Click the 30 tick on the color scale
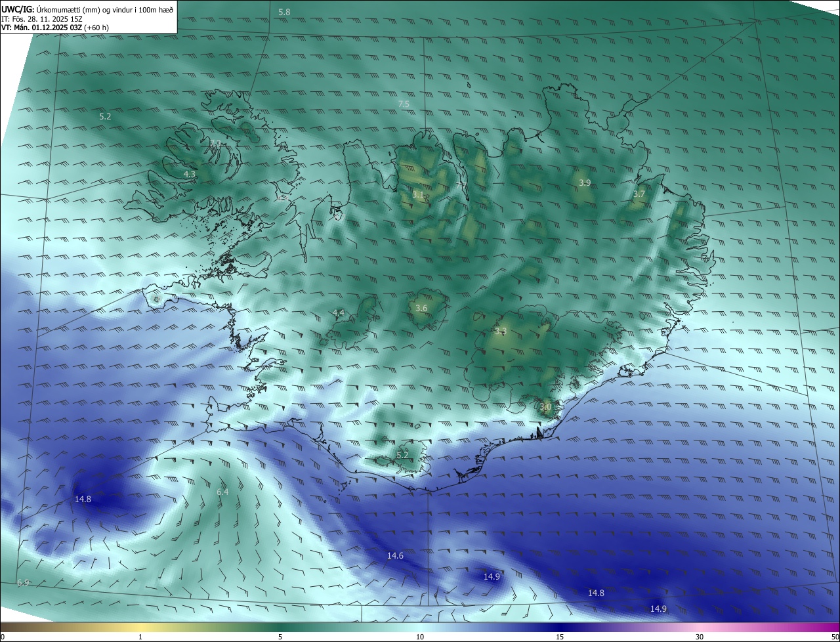This screenshot has width=840, height=642. [700, 637]
